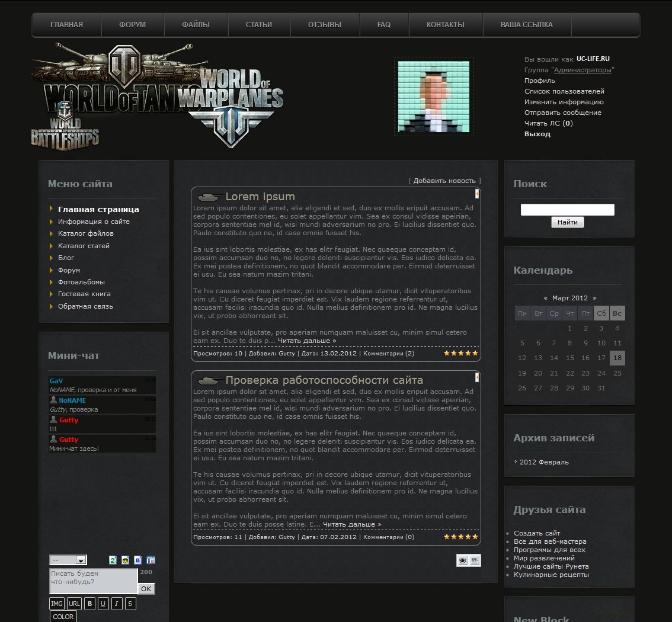
Task: Open the COLOR picker in mini-chat
Action: click(63, 617)
